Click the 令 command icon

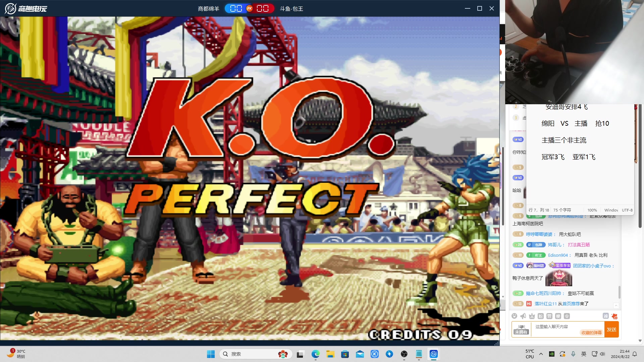click(x=567, y=316)
